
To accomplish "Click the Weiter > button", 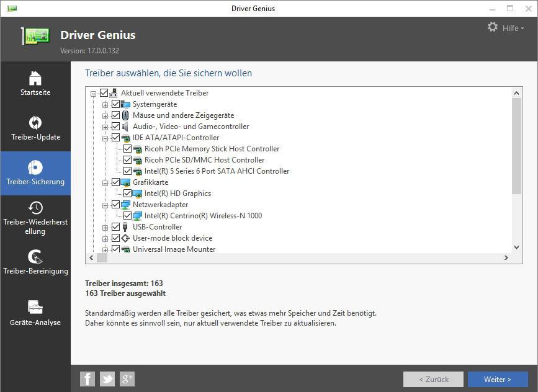I will point(498,380).
